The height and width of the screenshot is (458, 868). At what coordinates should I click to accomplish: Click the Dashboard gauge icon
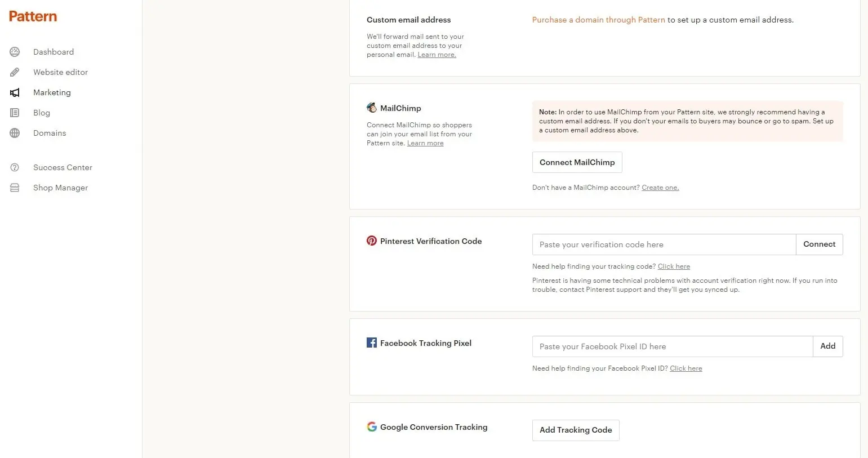15,52
